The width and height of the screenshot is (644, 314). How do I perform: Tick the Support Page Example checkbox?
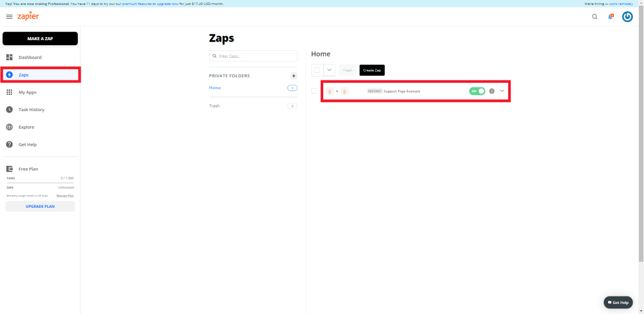[314, 91]
